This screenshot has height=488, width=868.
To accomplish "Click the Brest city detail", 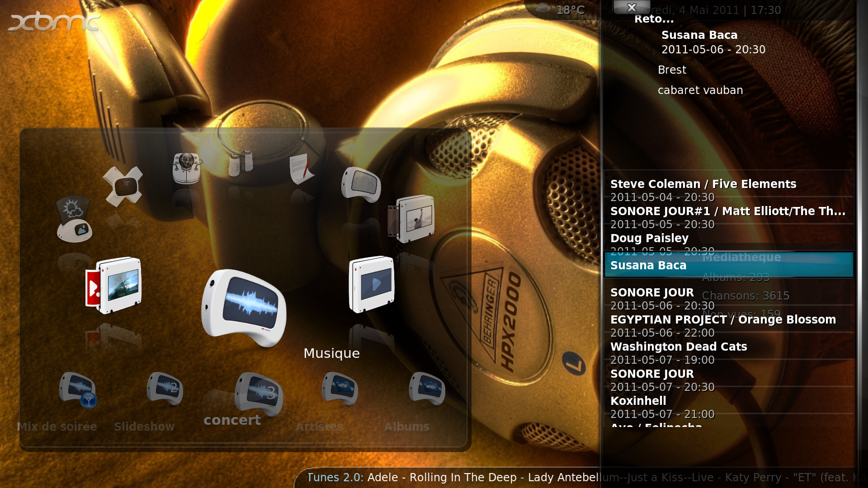I will (x=672, y=70).
